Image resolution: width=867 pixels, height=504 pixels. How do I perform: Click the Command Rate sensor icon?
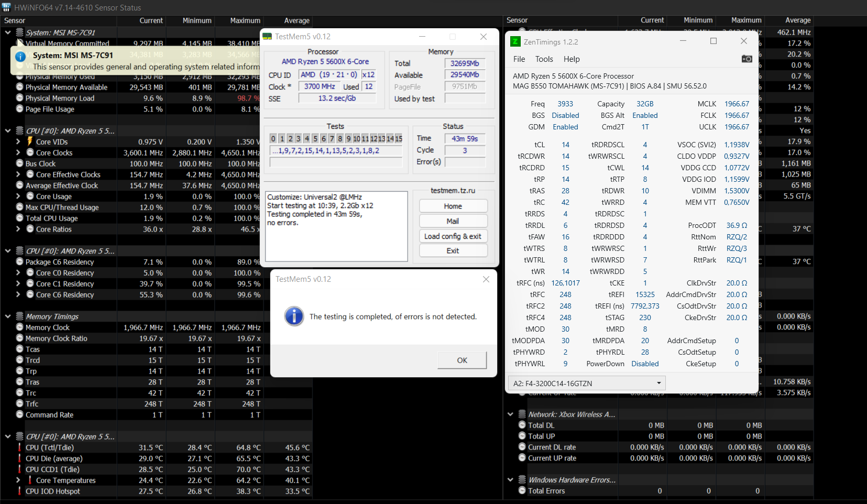pyautogui.click(x=20, y=414)
